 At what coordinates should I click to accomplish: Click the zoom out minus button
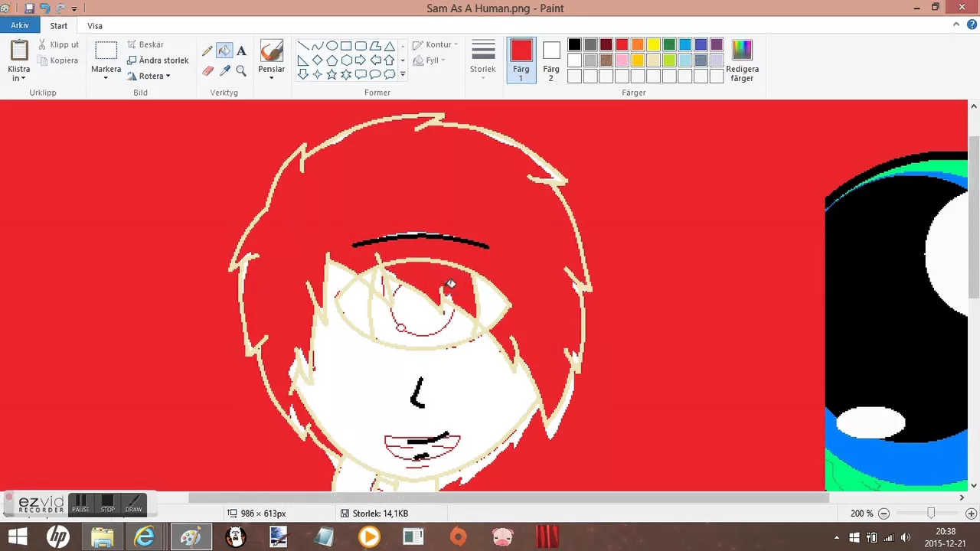(884, 514)
